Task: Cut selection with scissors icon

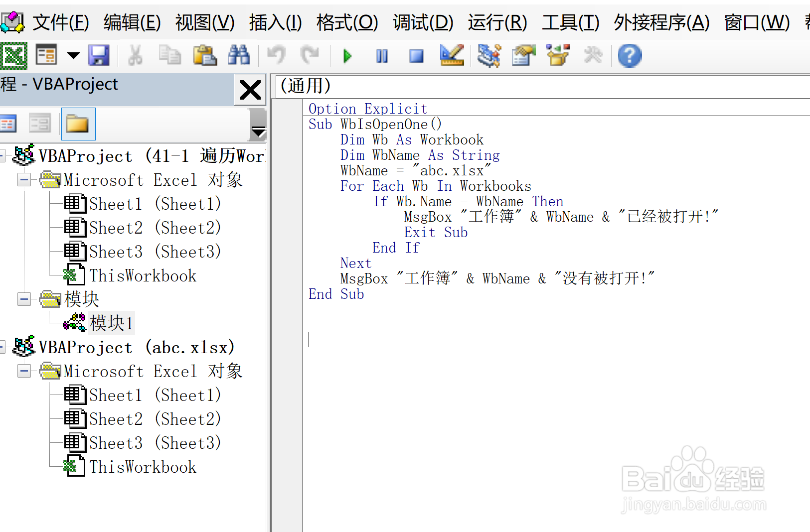Action: click(x=135, y=55)
